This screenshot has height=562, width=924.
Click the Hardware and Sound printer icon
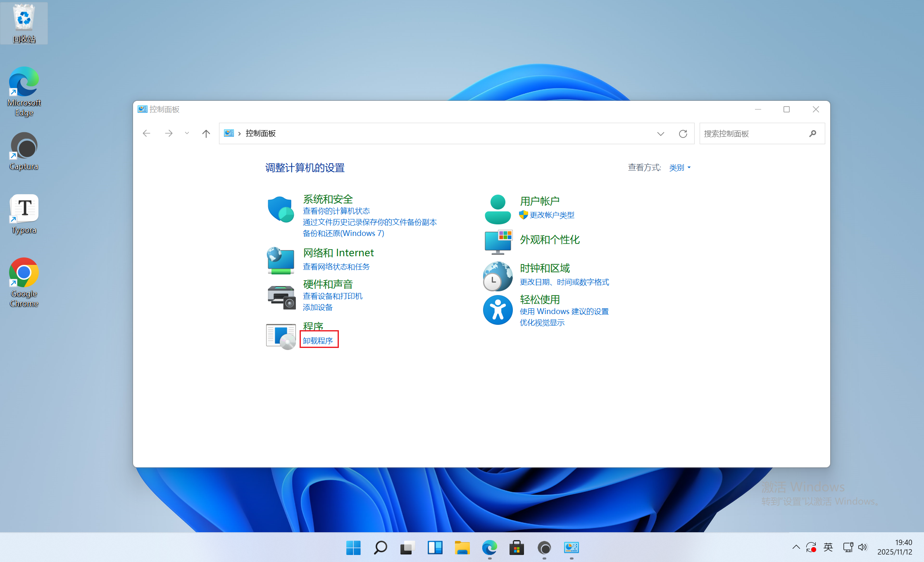[x=281, y=297]
